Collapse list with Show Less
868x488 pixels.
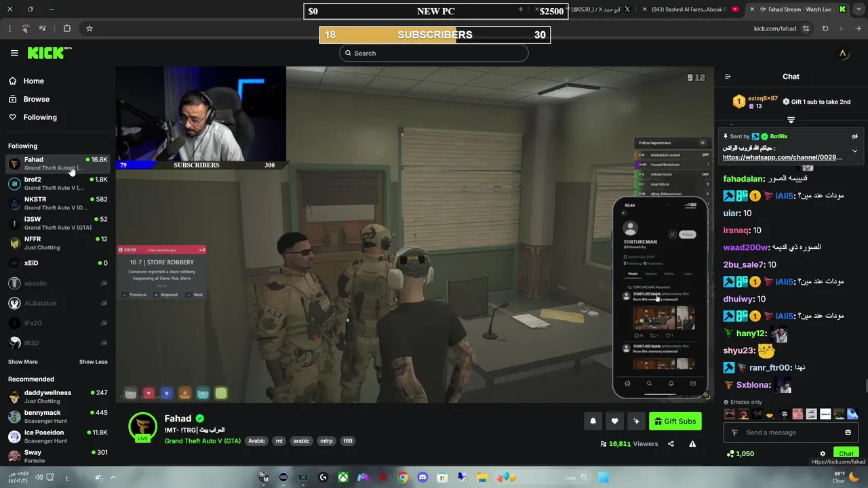(x=93, y=362)
